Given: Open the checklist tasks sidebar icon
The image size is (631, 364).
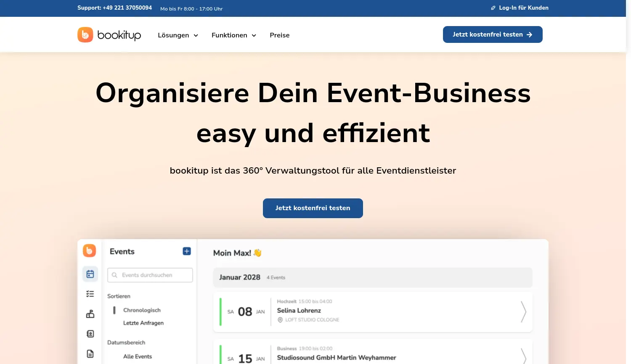Looking at the screenshot, I should tap(90, 294).
